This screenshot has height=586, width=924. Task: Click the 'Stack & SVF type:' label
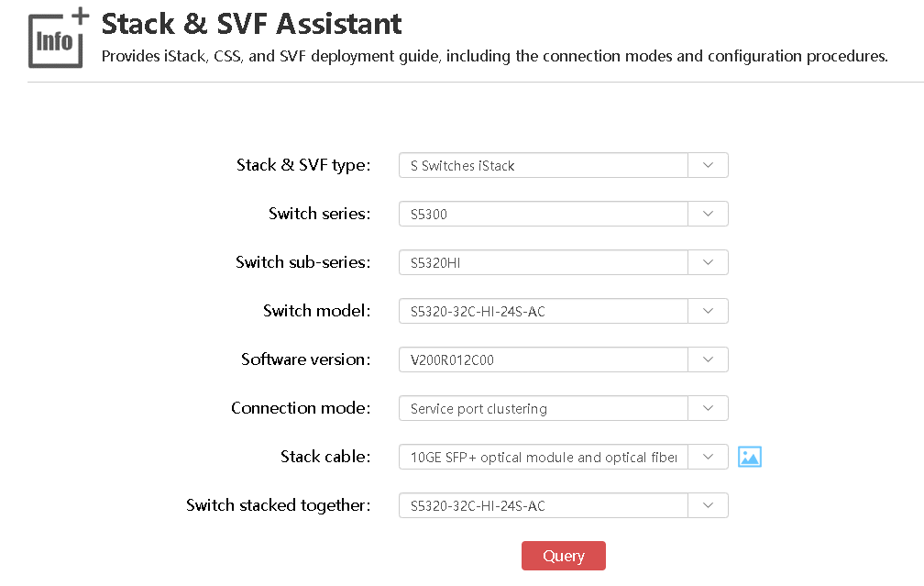[x=303, y=165]
